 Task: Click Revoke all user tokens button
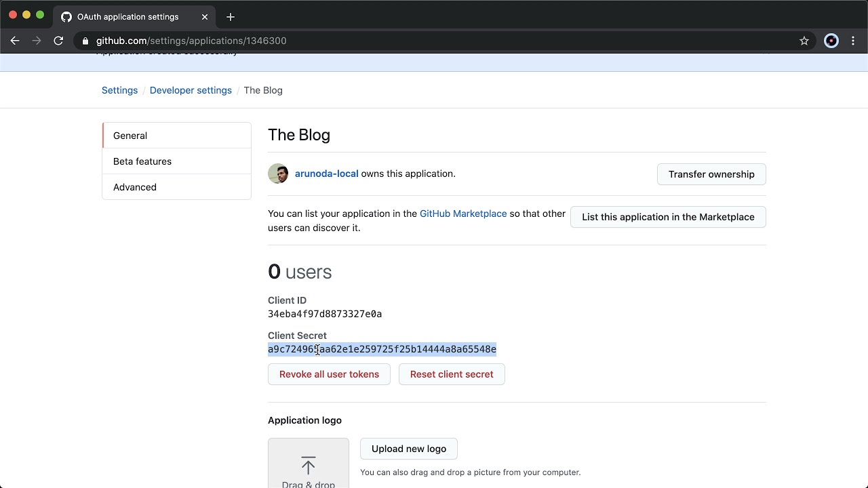coord(329,374)
